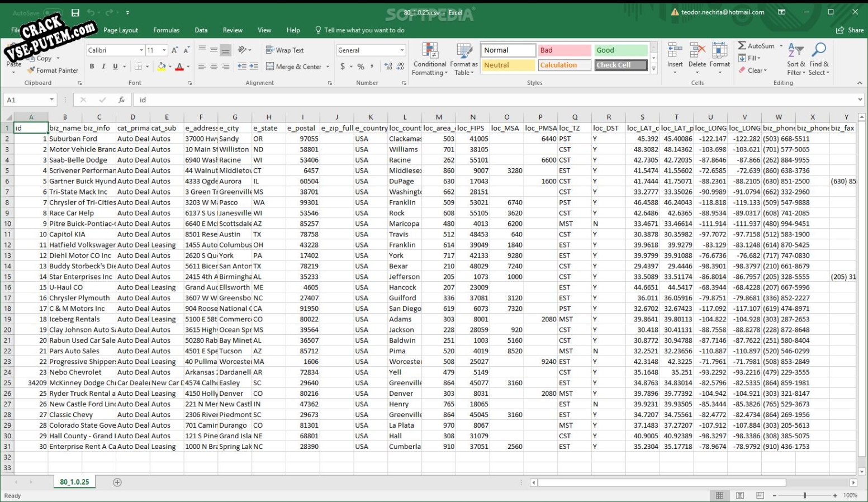
Task: Increase font size with the large A icon
Action: pos(175,50)
